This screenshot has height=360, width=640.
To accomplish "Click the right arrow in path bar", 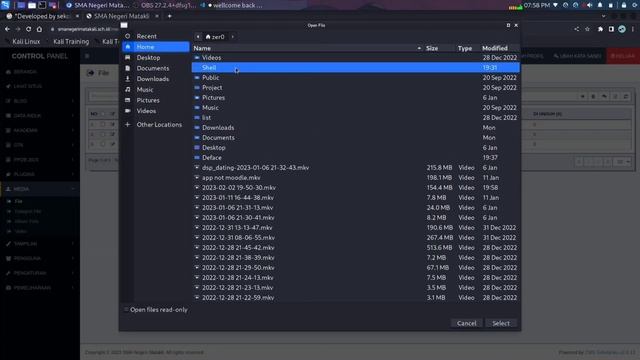I will point(233,37).
